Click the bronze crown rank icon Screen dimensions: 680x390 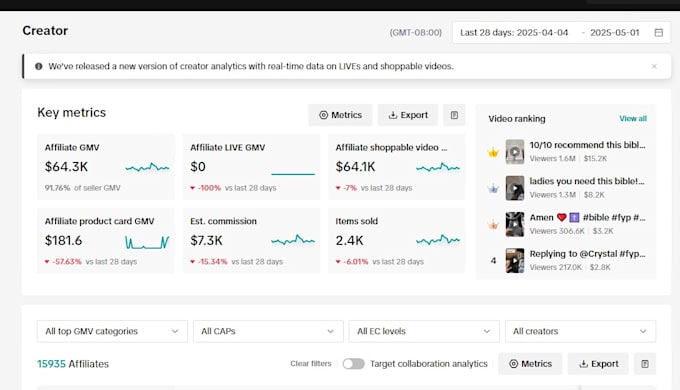coord(493,225)
